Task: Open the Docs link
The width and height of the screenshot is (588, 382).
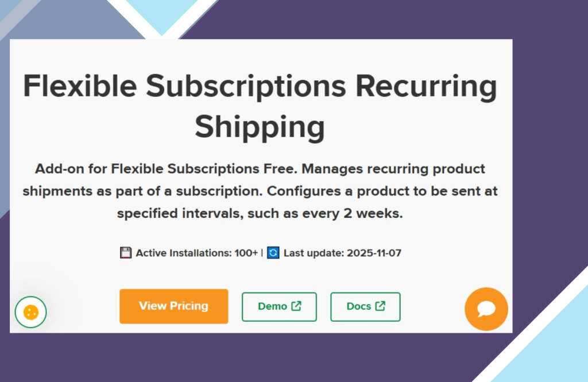Action: (359, 306)
